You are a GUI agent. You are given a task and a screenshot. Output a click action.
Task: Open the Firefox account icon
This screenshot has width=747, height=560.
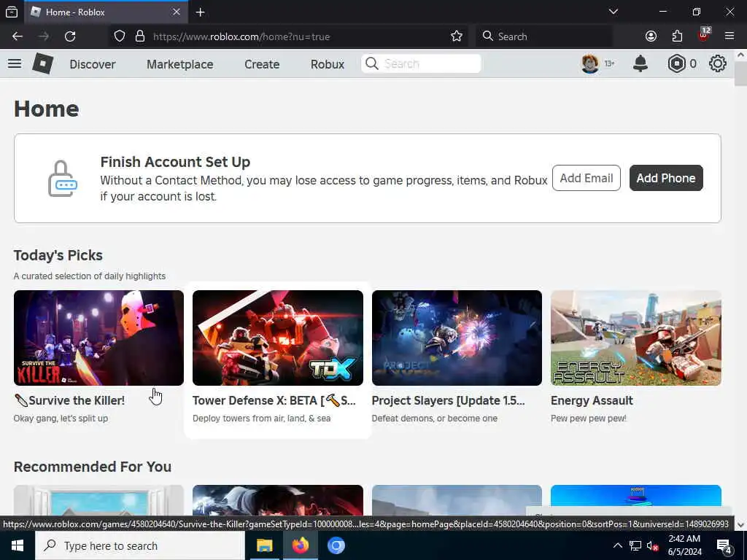pos(651,36)
